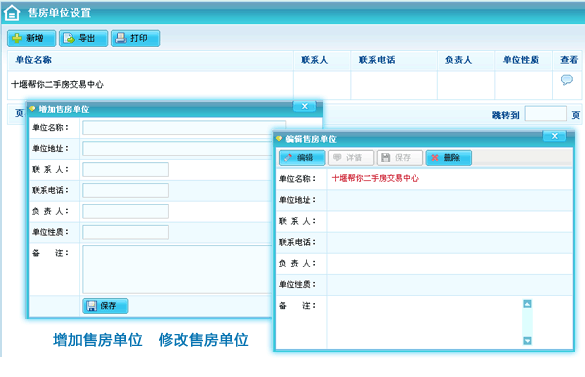The width and height of the screenshot is (585, 377).
Task: Click the 编辑 pencil button
Action: (x=302, y=158)
